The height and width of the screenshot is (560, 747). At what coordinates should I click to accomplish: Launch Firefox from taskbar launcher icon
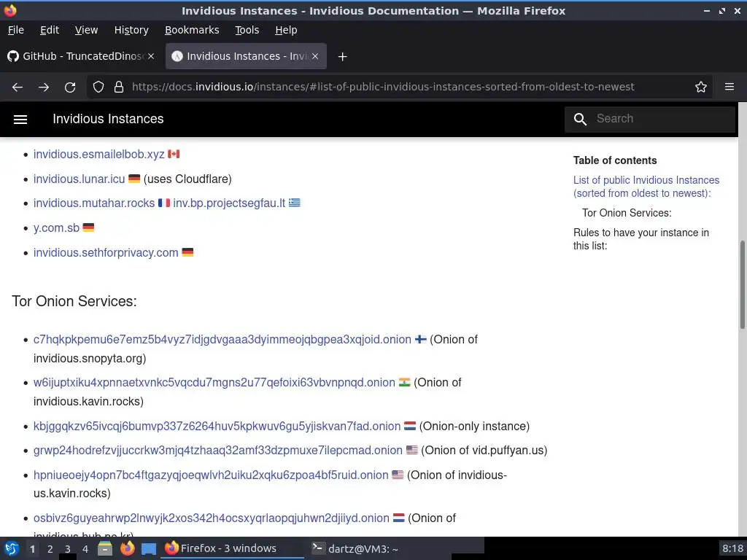127,548
